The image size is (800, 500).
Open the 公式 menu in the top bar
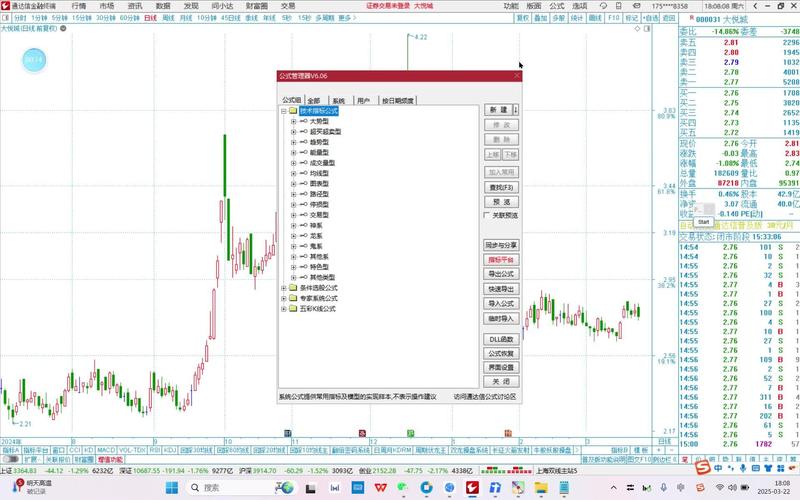coord(558,6)
